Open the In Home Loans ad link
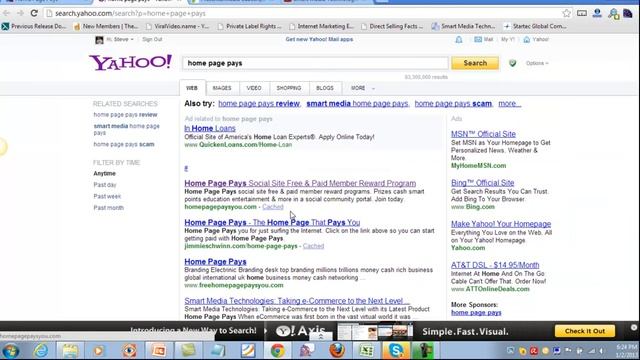Screen dimensions: 640x360 (x=210, y=128)
